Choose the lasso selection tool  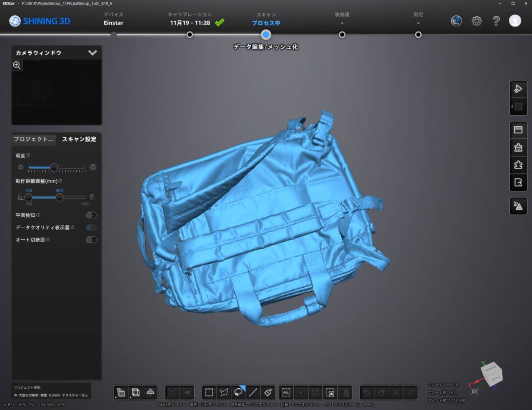click(x=239, y=392)
